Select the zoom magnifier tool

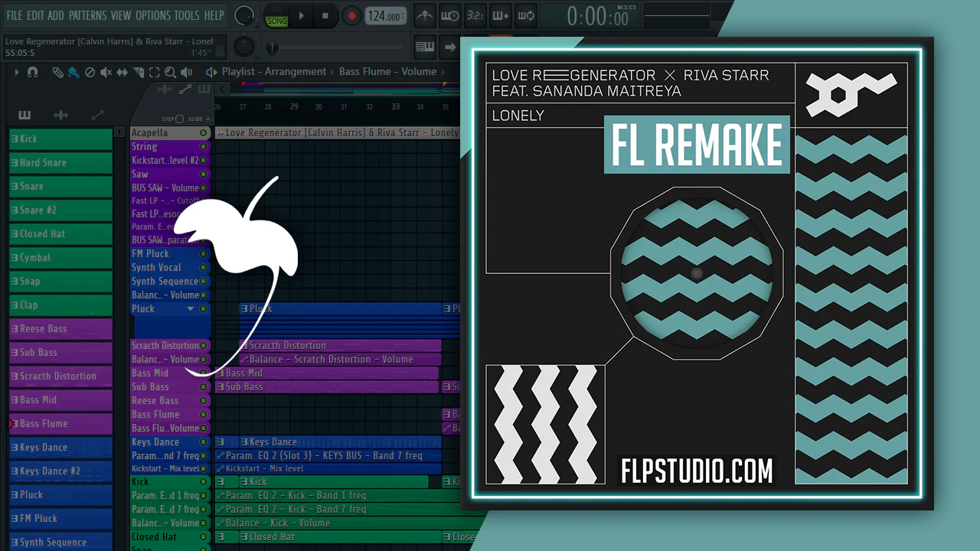tap(170, 72)
